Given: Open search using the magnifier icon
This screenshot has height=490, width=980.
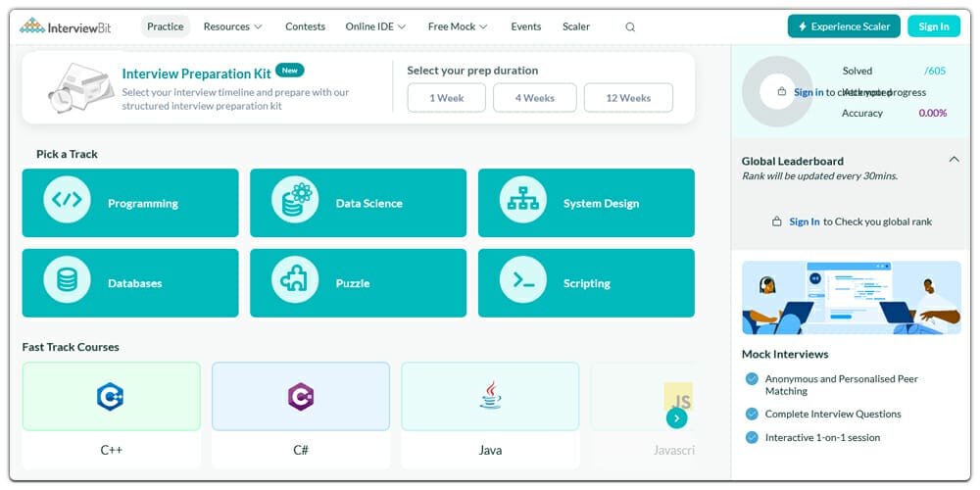Looking at the screenshot, I should tap(630, 27).
